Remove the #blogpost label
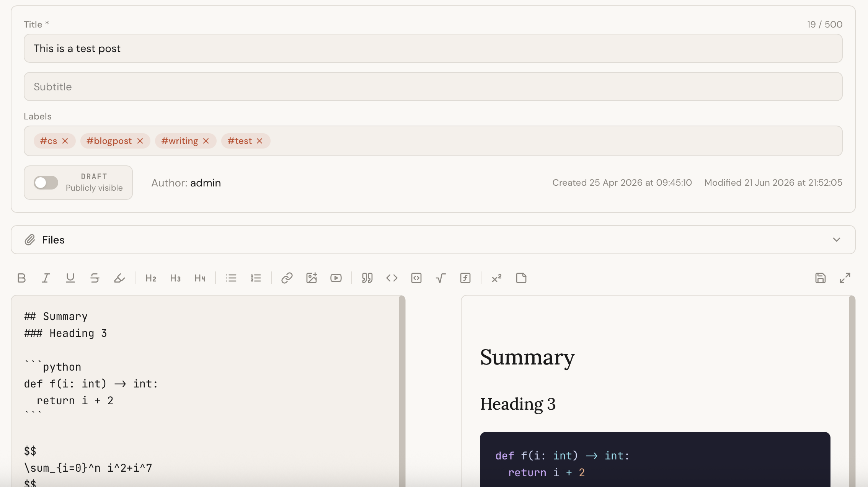The height and width of the screenshot is (487, 868). click(x=140, y=141)
